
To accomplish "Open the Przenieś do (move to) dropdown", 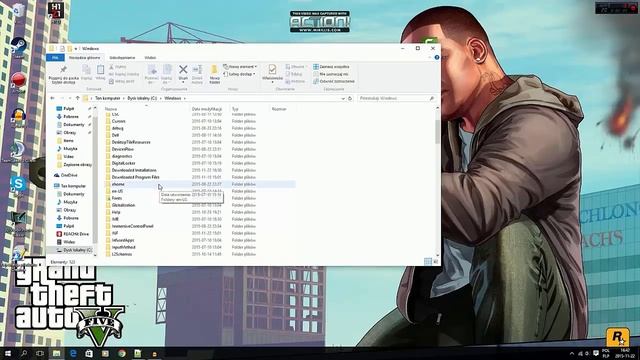I will click(152, 74).
